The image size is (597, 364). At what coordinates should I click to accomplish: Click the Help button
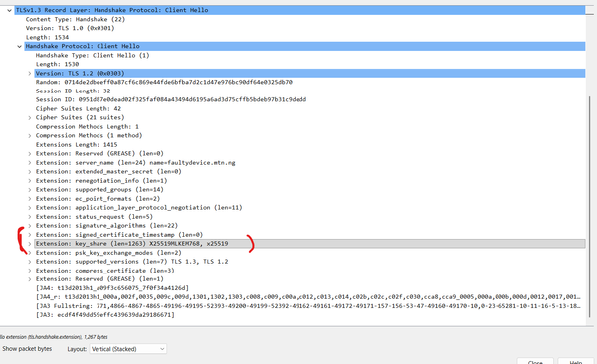[576, 361]
